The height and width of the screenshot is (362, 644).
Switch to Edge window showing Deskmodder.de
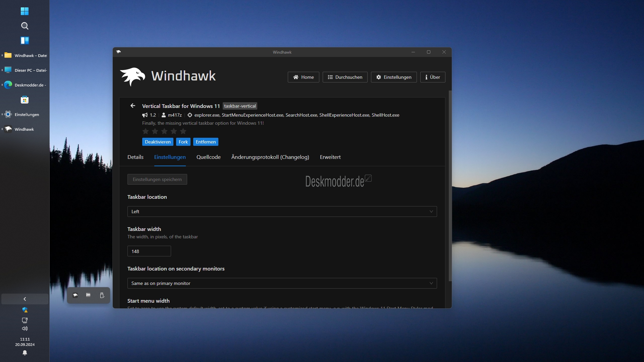(x=24, y=85)
